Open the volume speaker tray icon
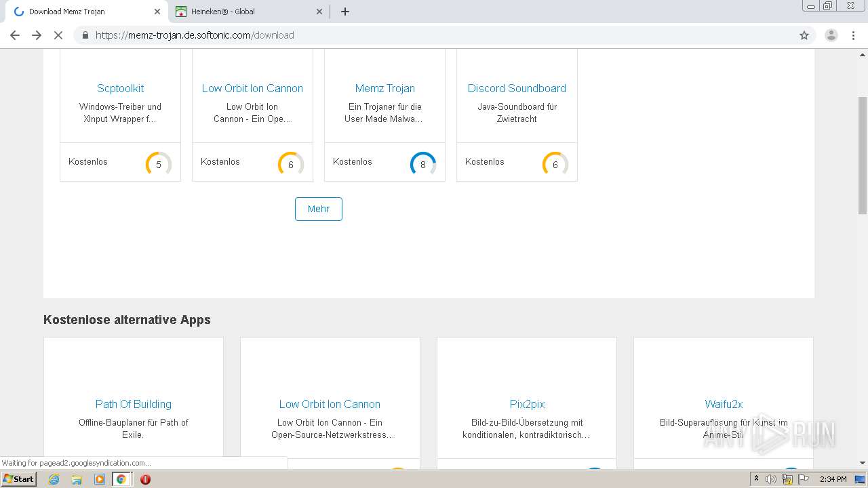This screenshot has height=488, width=868. (x=771, y=479)
